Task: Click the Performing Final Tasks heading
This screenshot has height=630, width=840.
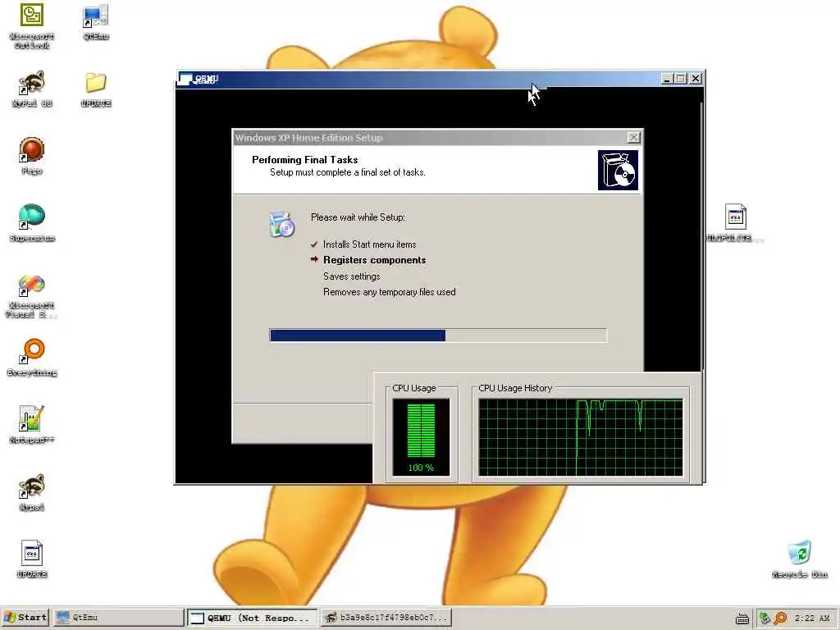Action: [305, 160]
